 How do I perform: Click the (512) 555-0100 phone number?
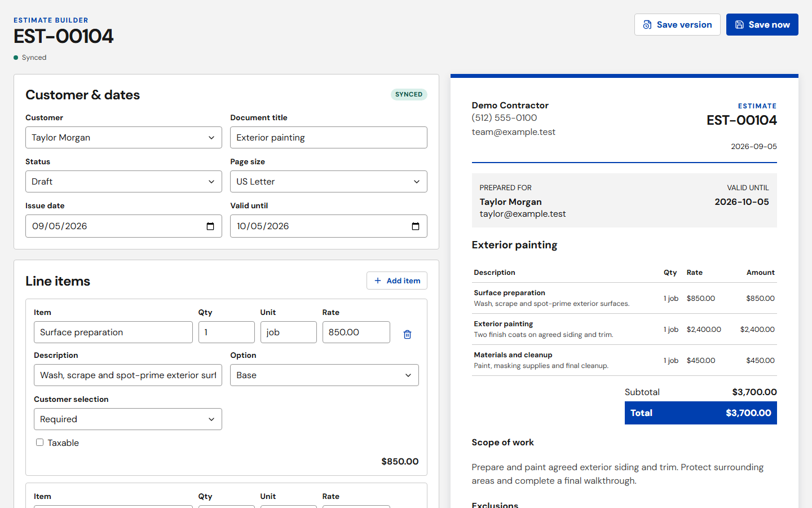pos(505,118)
